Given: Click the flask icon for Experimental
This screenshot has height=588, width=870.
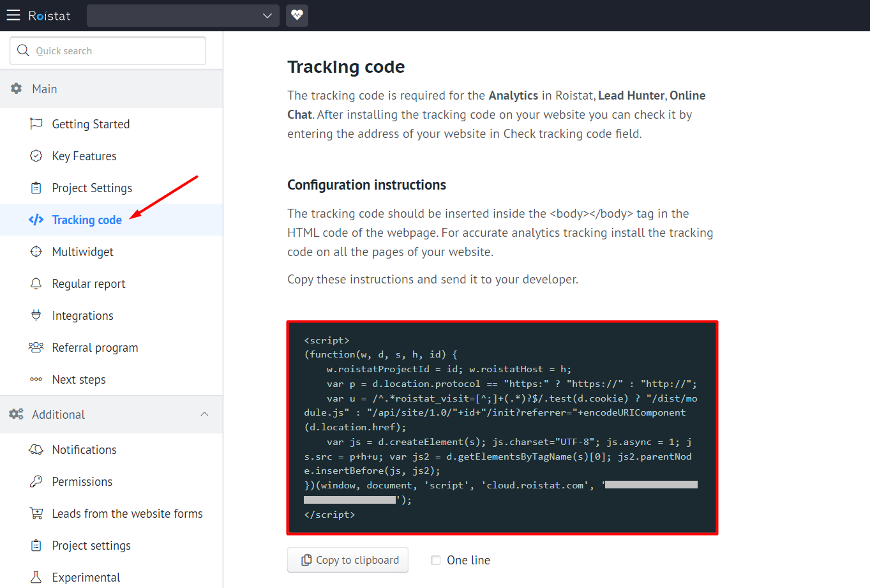Looking at the screenshot, I should click(36, 577).
